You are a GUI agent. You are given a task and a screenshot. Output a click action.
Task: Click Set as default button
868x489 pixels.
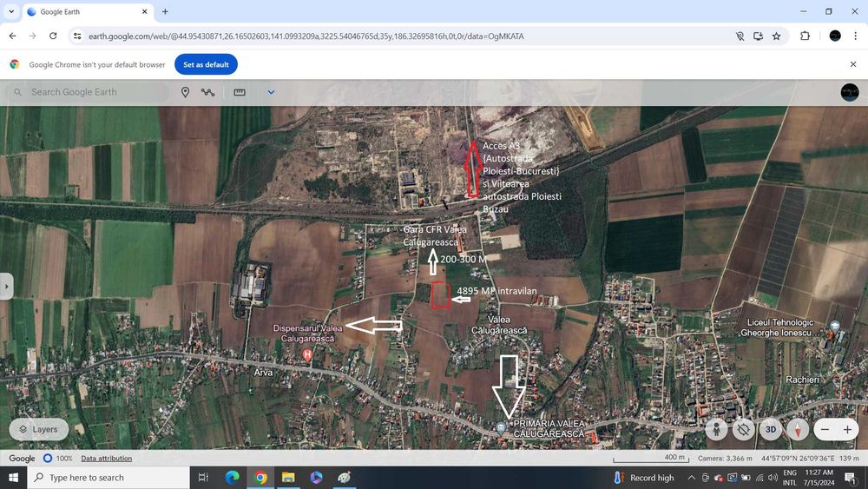pos(206,64)
